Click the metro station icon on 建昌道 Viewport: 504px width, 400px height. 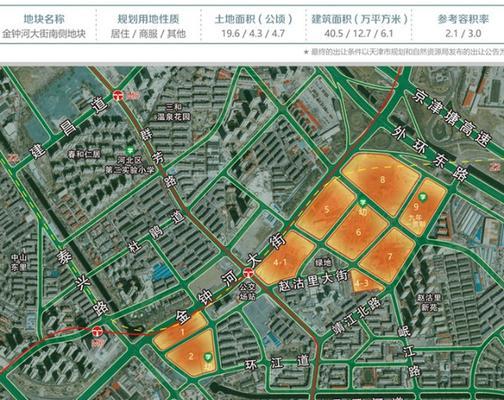pos(117,95)
